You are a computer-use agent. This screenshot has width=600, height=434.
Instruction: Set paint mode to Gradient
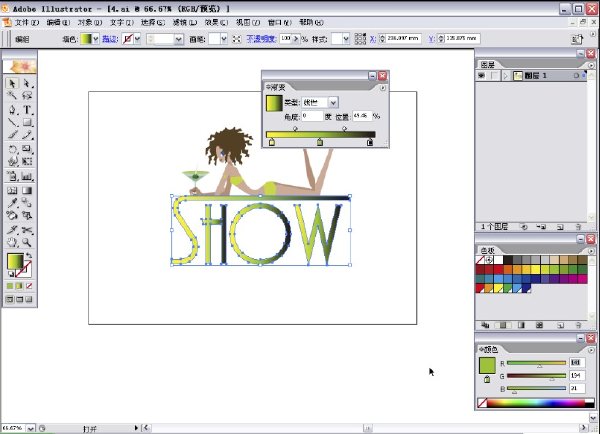click(x=19, y=286)
